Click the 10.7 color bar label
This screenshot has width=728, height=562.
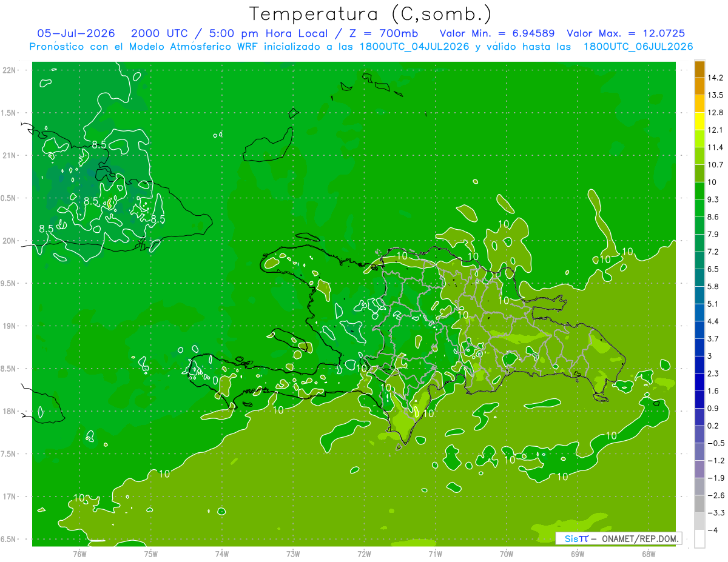[x=715, y=164]
